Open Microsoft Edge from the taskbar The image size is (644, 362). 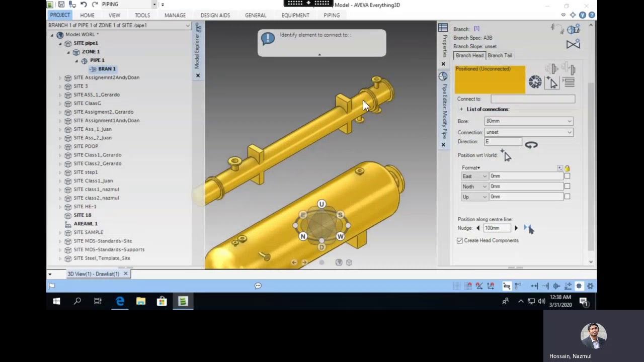coord(120,301)
